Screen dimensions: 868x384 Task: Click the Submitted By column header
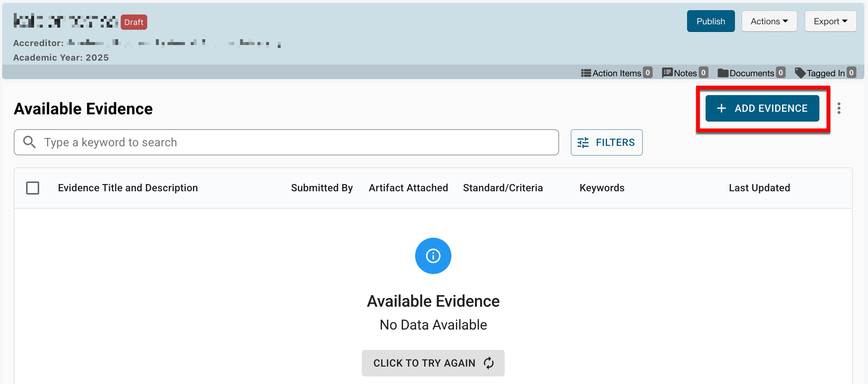(x=322, y=188)
